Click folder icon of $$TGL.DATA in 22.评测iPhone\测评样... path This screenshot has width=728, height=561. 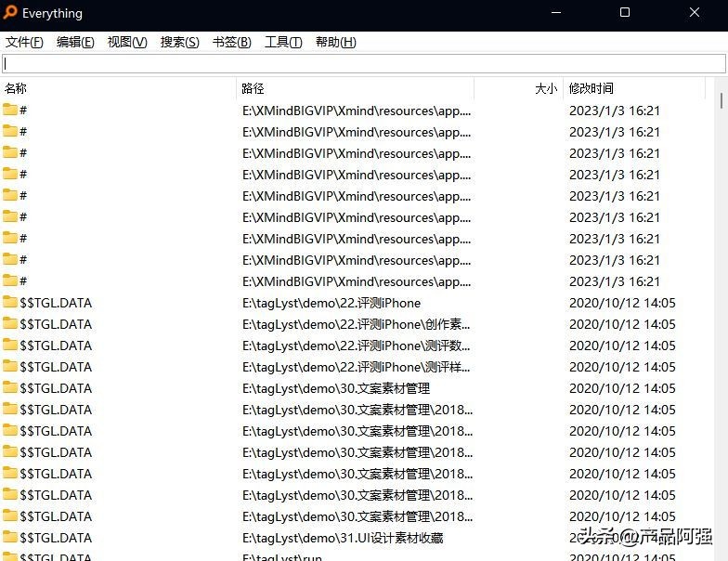coord(9,366)
